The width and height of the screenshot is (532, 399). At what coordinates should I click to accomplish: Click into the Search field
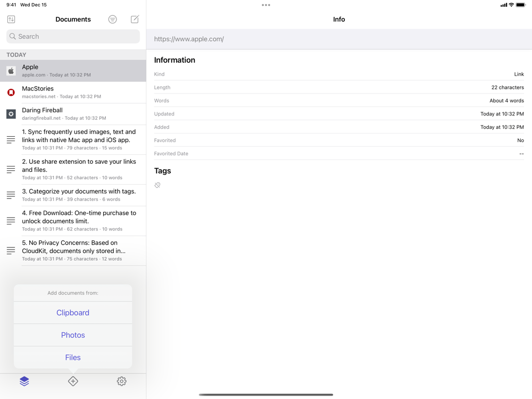[73, 36]
